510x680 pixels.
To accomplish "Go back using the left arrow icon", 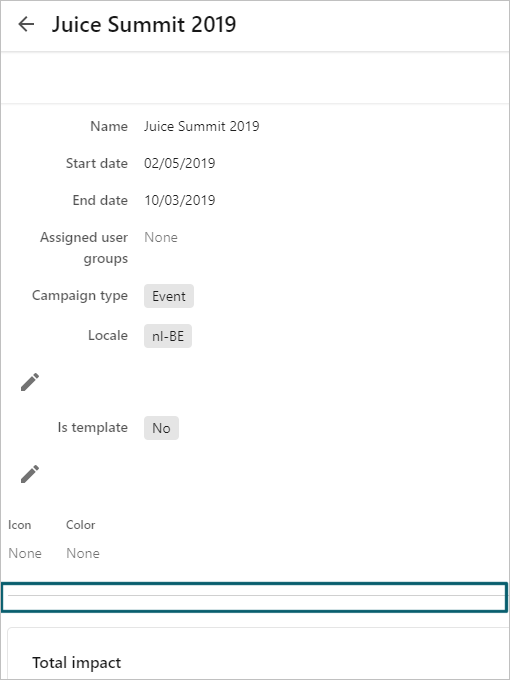I will click(x=26, y=24).
